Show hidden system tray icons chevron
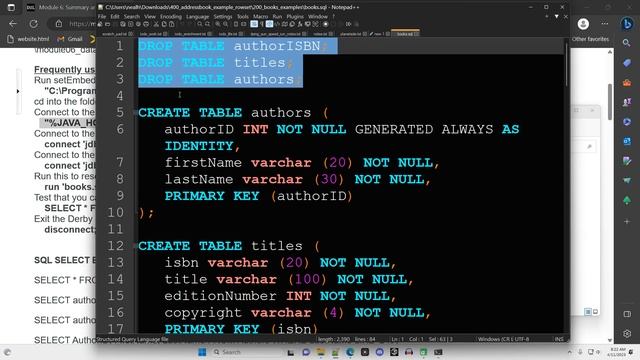Image resolution: width=640 pixels, height=360 pixels. pyautogui.click(x=569, y=352)
